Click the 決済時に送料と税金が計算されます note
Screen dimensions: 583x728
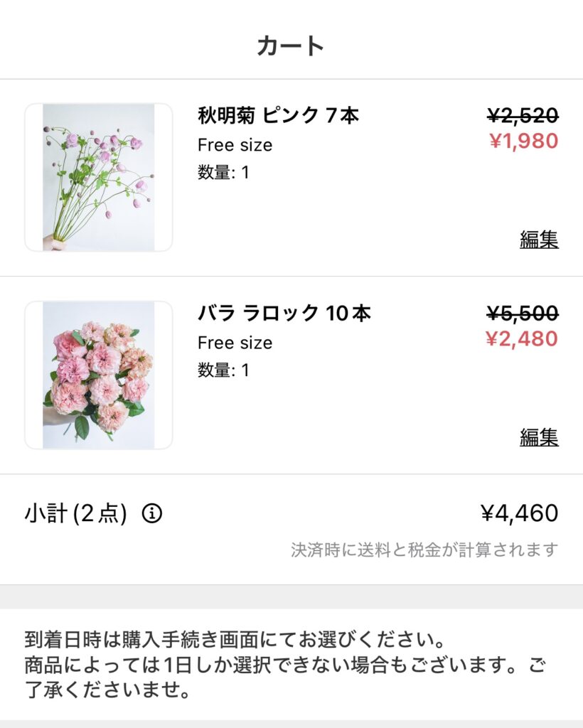tap(424, 550)
